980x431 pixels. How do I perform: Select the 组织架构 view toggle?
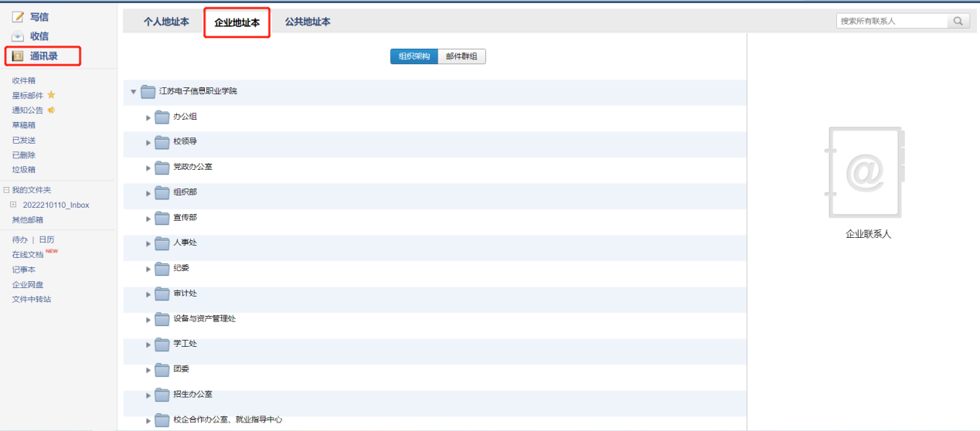(x=414, y=56)
